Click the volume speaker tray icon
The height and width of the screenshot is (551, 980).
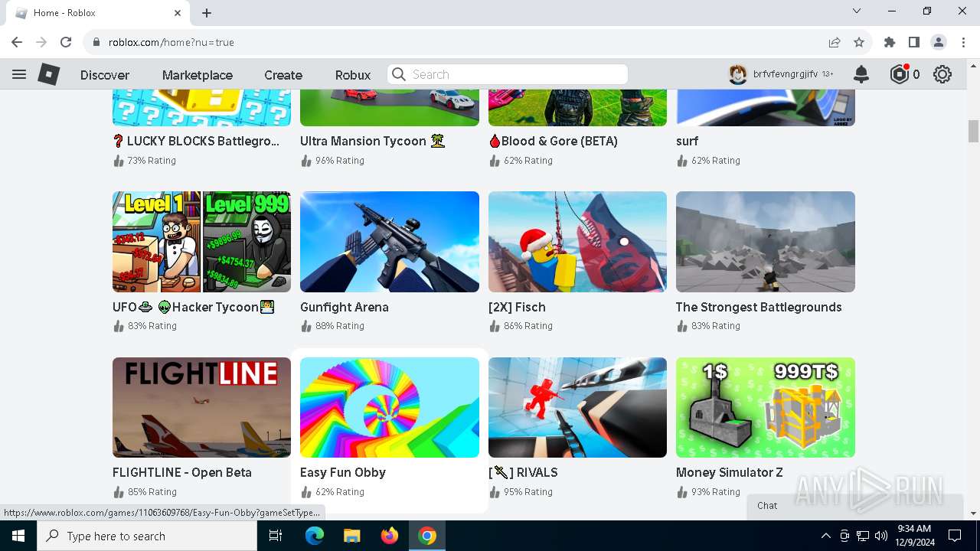(881, 536)
